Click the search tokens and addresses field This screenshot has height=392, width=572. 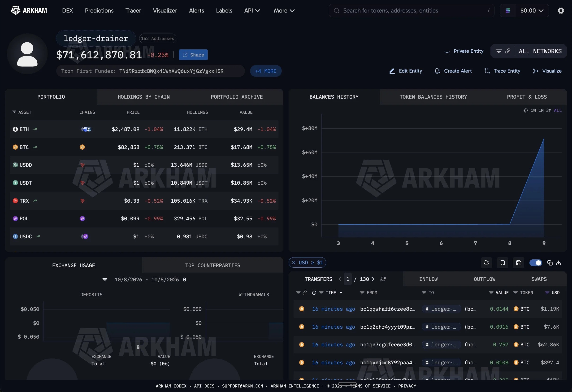coord(412,11)
